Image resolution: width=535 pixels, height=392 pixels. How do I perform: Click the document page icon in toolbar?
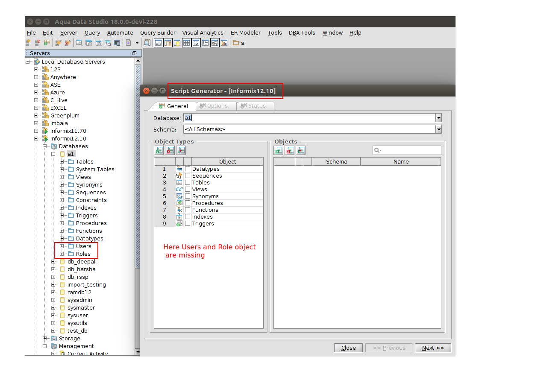tap(128, 43)
